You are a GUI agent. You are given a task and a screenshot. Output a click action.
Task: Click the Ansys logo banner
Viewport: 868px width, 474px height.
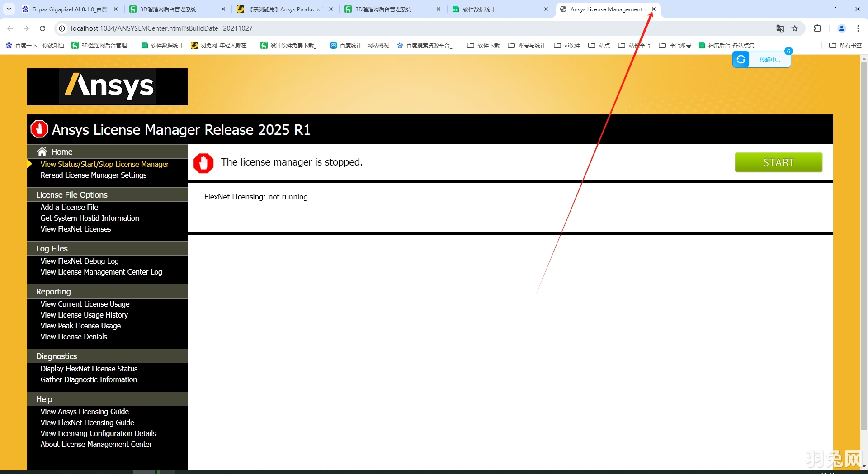point(107,87)
